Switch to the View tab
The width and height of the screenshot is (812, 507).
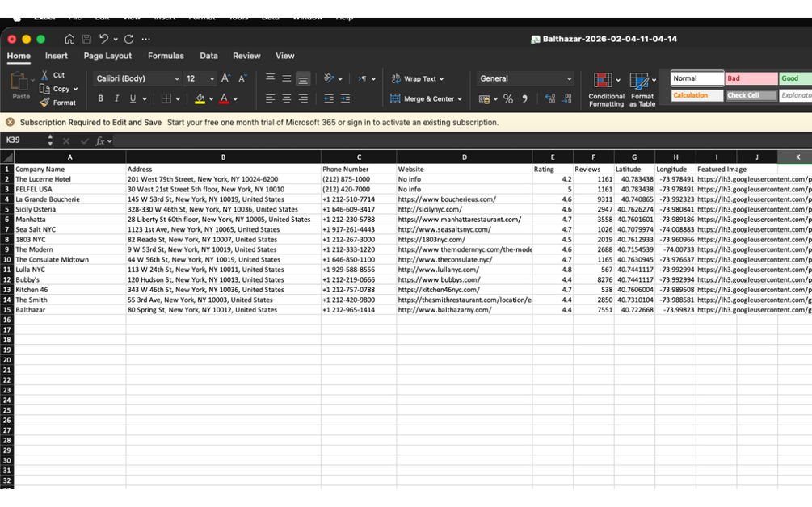point(285,56)
